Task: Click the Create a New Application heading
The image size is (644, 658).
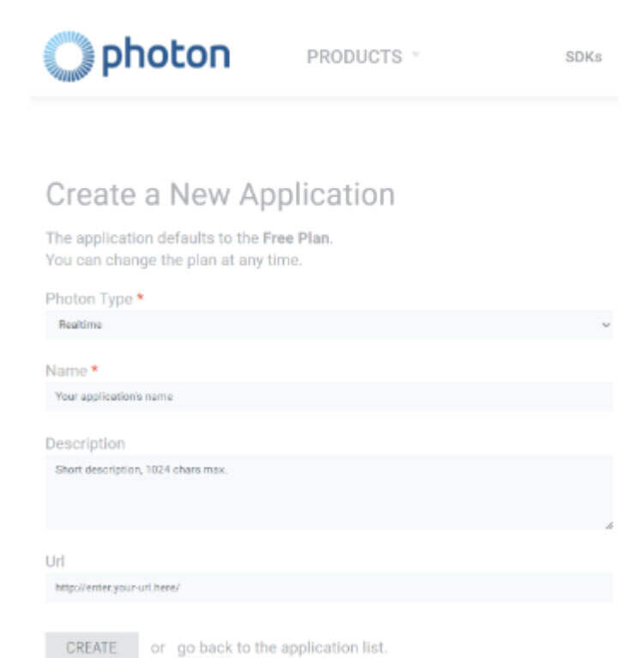Action: click(220, 195)
